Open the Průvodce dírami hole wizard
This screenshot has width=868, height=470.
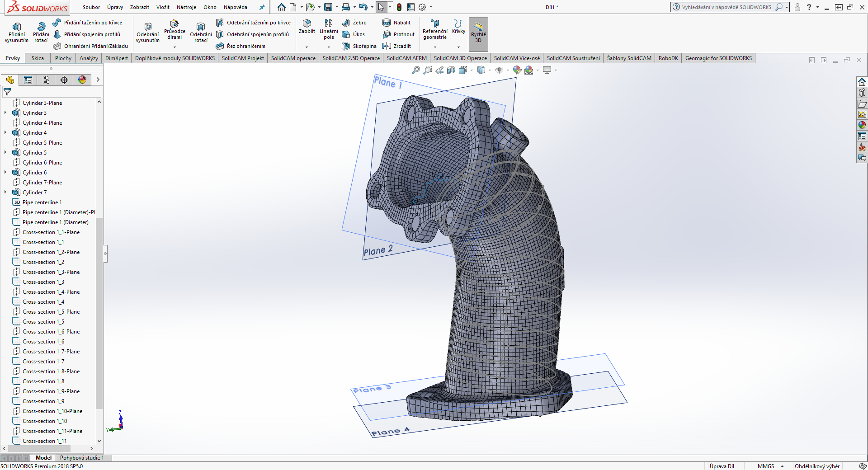click(x=175, y=30)
